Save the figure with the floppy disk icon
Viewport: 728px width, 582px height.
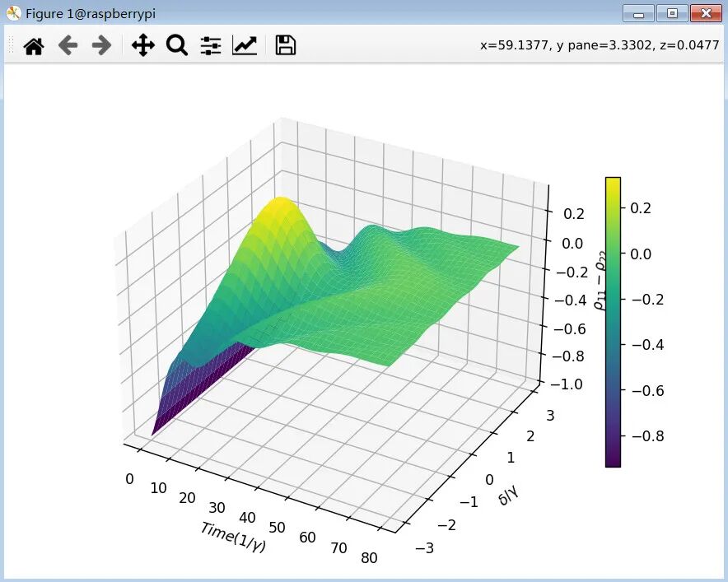click(x=286, y=45)
